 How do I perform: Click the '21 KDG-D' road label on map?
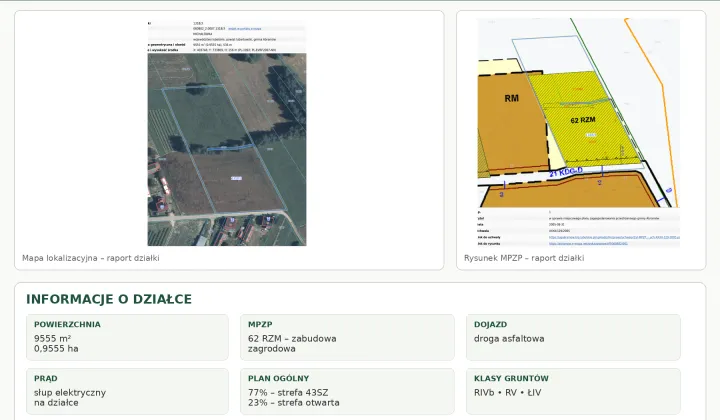[566, 172]
